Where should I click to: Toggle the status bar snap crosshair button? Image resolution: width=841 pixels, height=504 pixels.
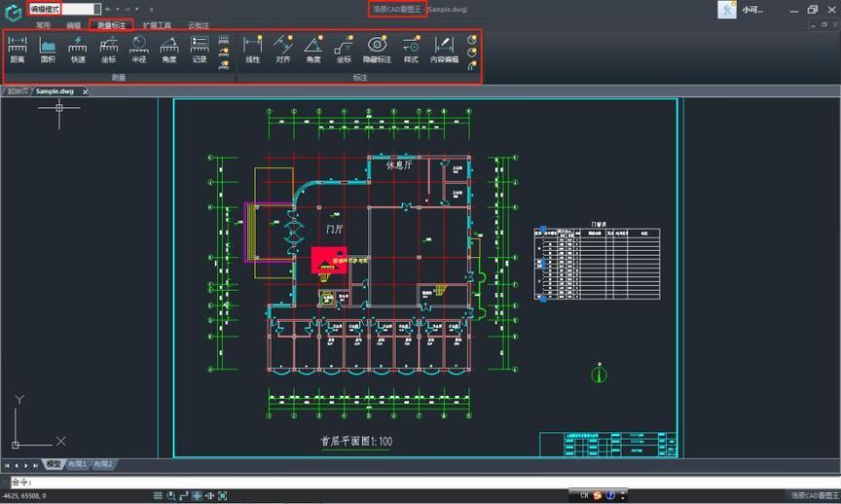point(197,496)
